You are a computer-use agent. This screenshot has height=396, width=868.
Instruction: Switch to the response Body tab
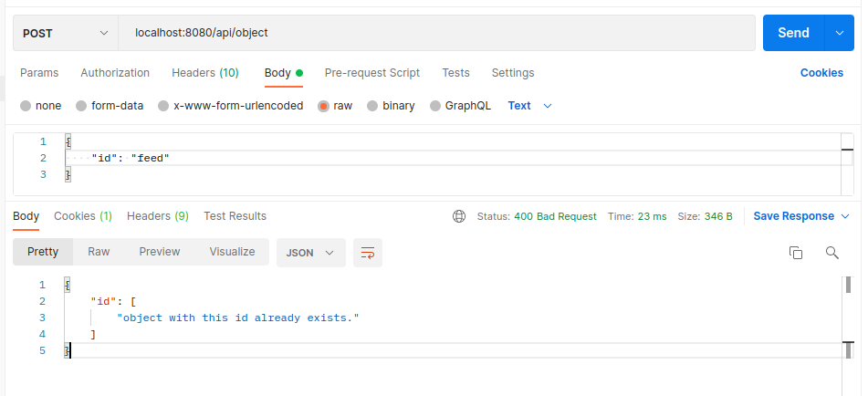[x=26, y=216]
